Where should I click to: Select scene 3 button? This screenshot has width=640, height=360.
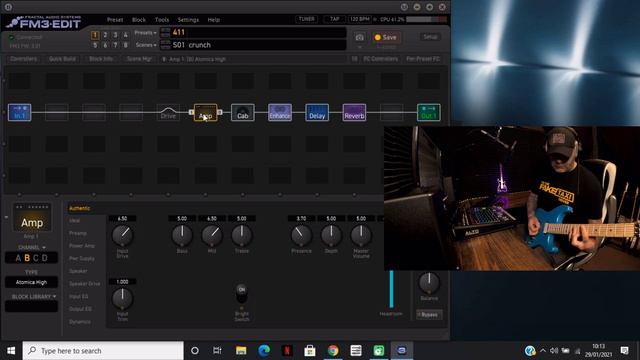116,35
